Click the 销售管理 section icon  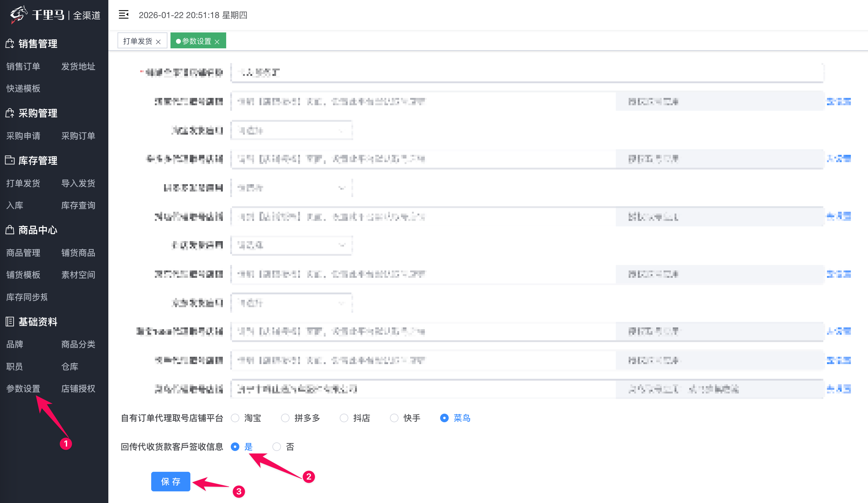tap(10, 43)
